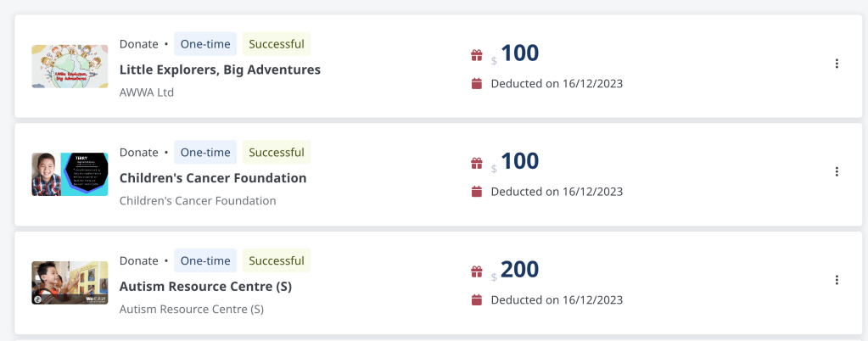Open options menu for Autism Resource Centre donation
The width and height of the screenshot is (868, 341).
(837, 280)
